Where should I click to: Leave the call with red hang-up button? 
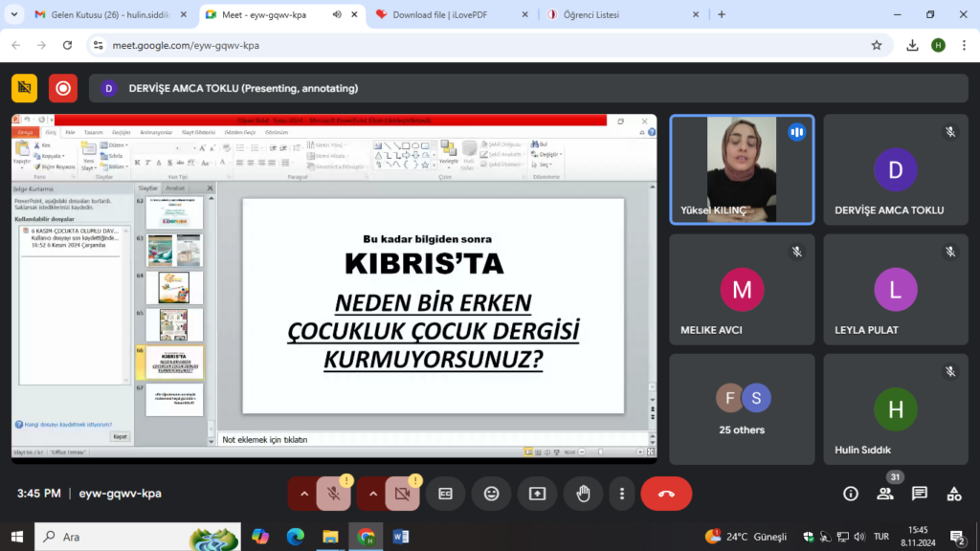(x=666, y=494)
